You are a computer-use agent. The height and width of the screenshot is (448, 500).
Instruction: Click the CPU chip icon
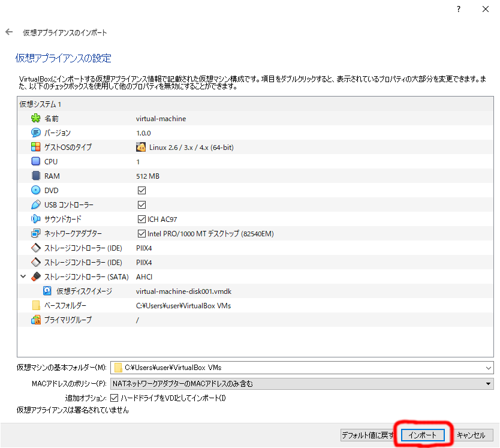tap(36, 161)
